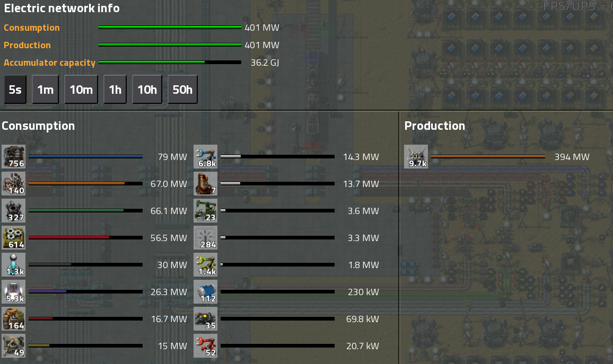
Task: Click the "Accumulator capacity" label
Action: (x=50, y=63)
